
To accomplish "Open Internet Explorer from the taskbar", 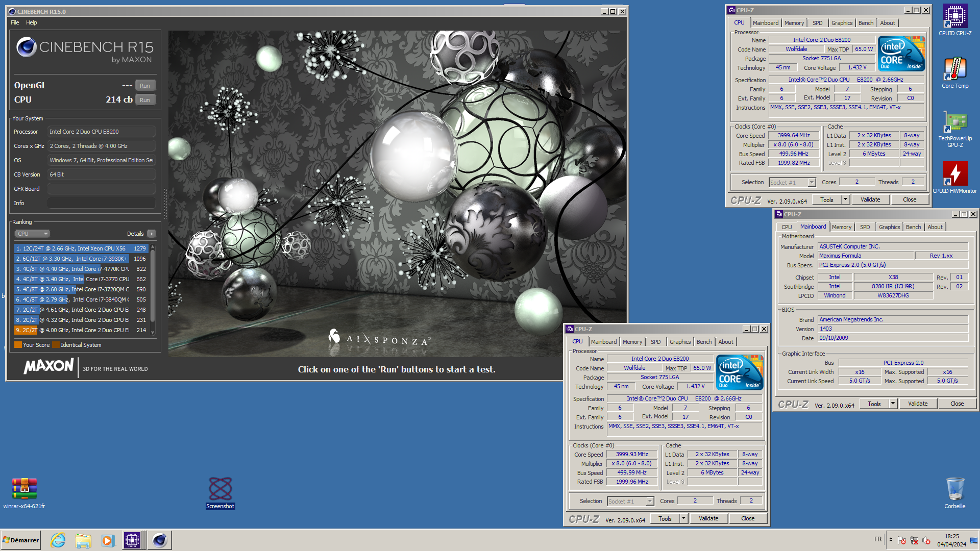I will [58, 540].
